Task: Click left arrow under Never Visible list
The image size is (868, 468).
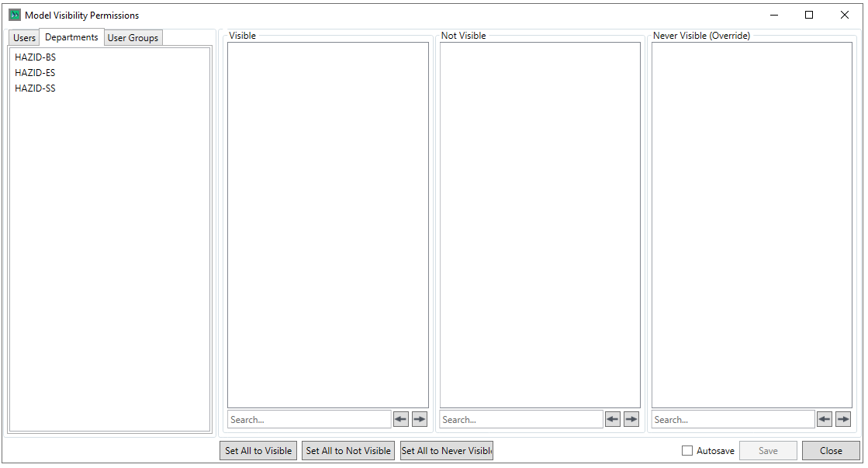Action: pyautogui.click(x=825, y=419)
